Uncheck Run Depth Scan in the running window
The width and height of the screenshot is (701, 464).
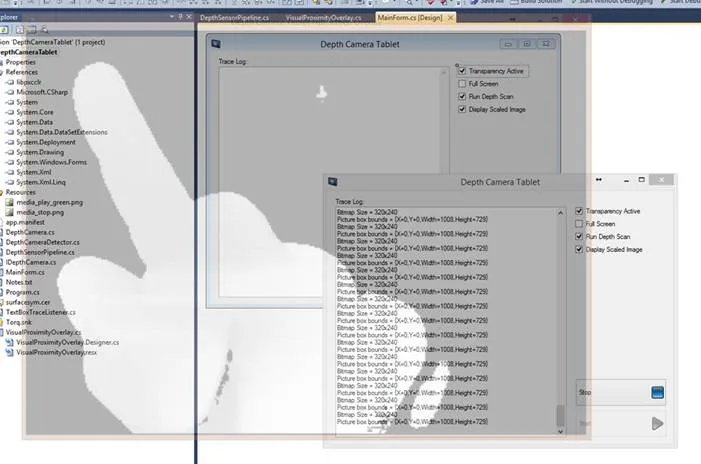[579, 236]
